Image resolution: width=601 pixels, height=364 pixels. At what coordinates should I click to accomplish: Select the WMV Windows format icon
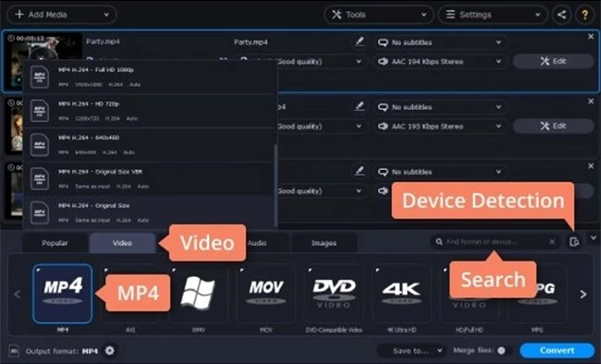[x=198, y=294]
